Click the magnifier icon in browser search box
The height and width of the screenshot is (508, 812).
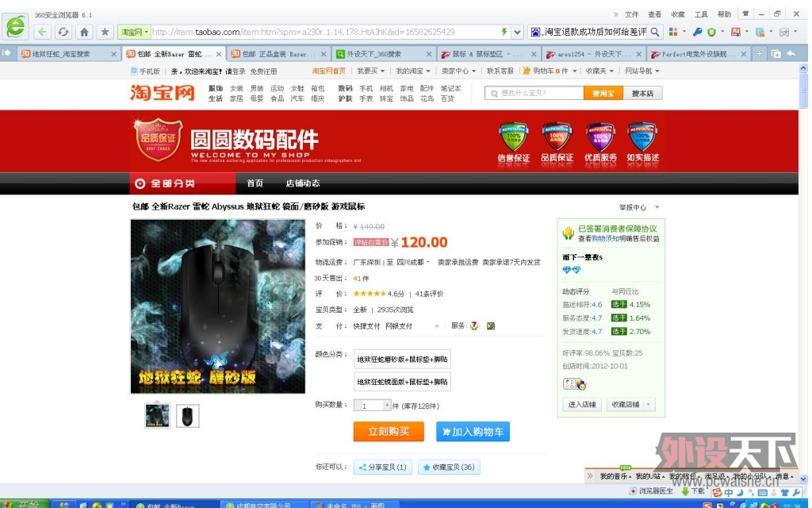pyautogui.click(x=655, y=32)
